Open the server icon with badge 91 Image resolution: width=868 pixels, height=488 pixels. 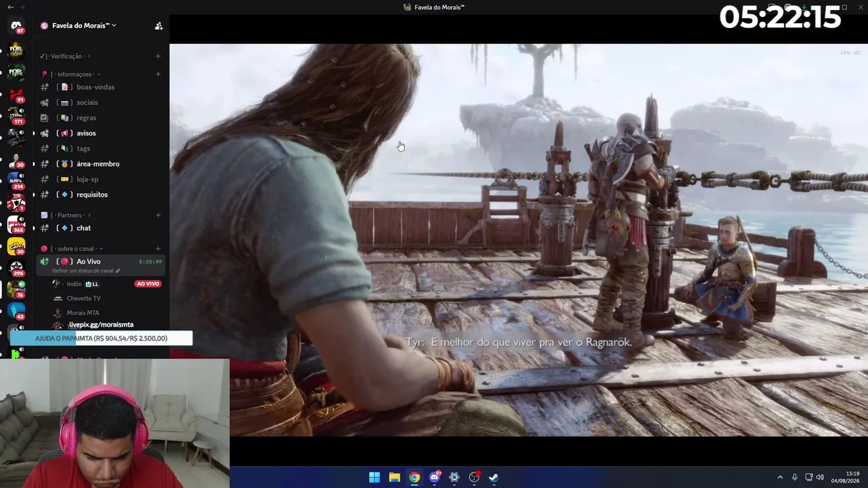[x=16, y=94]
